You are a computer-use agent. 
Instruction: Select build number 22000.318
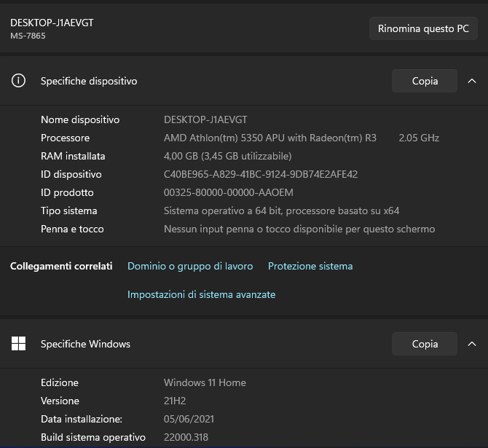click(x=186, y=437)
